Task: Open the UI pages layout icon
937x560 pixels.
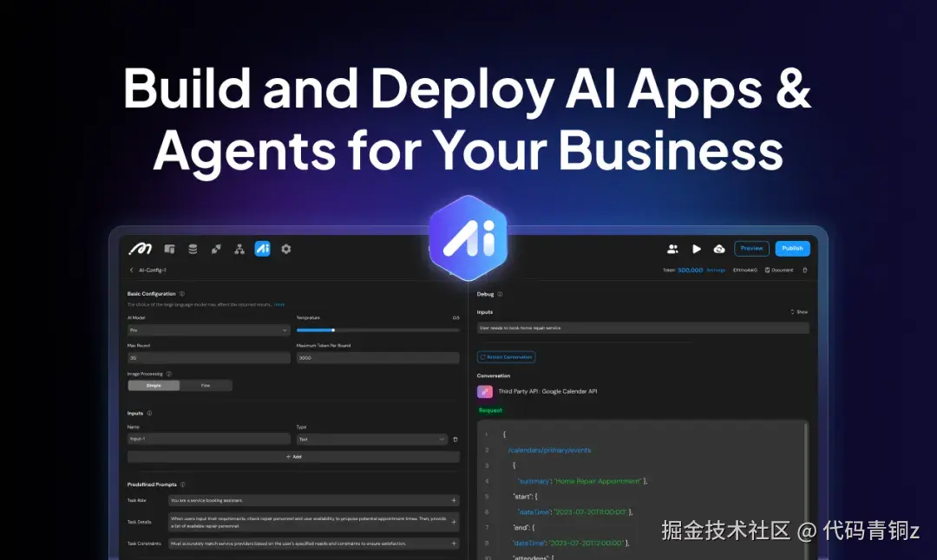Action: coord(170,249)
